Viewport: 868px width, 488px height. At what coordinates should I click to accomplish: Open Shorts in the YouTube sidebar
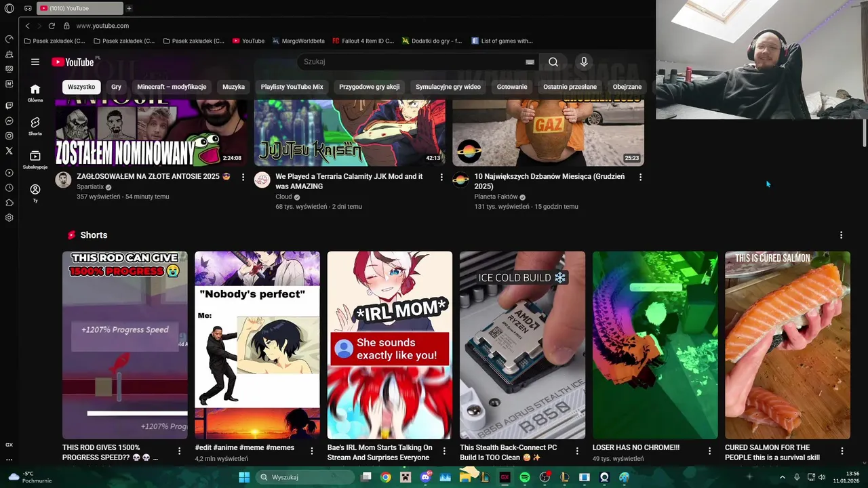coord(35,126)
